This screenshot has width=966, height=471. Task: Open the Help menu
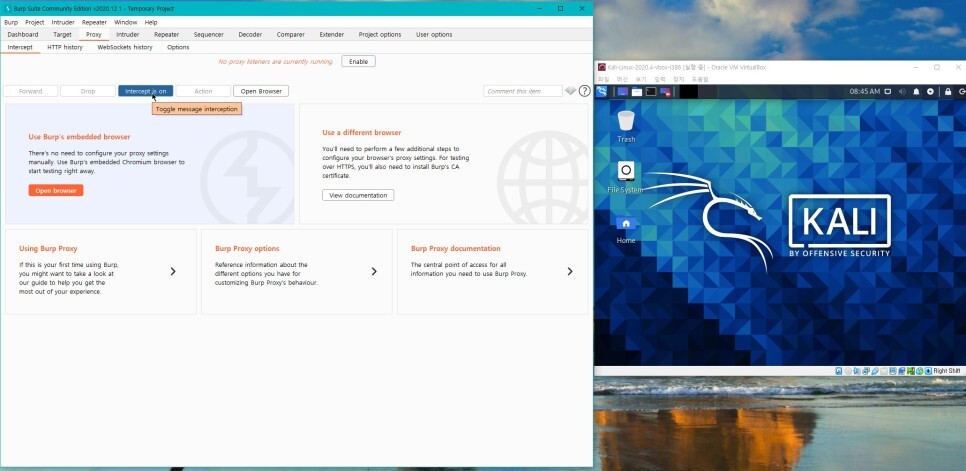(151, 22)
